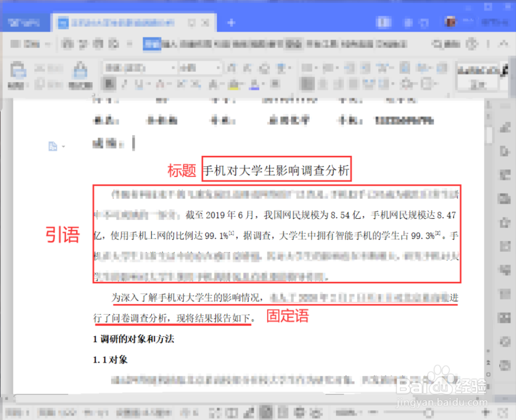
Task: Click the small page options icon in left margin
Action: tap(53, 146)
